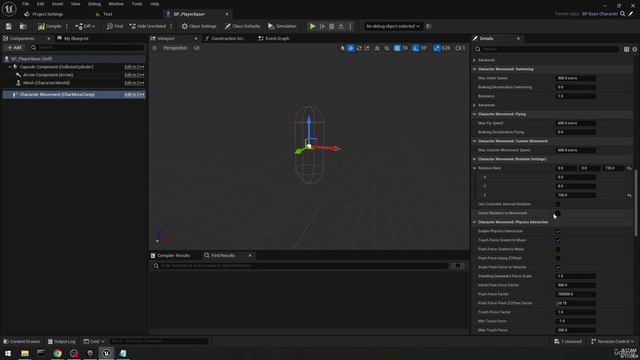Open the Asset menu
The height and width of the screenshot is (360, 640).
[x=58, y=4]
